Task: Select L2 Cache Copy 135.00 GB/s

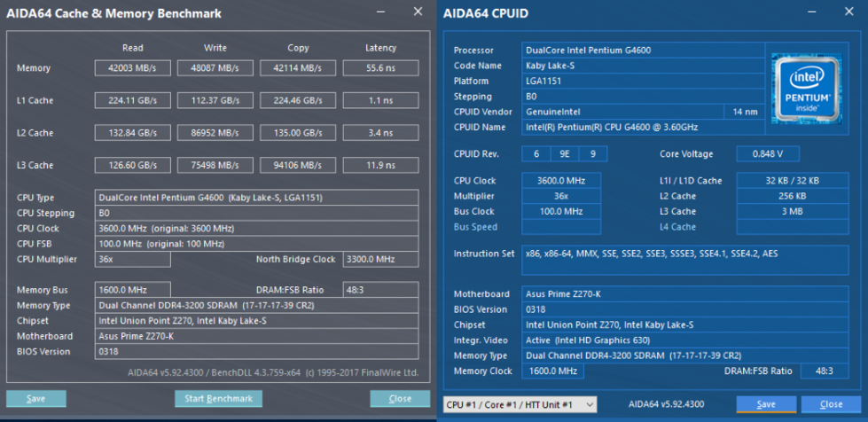Action: 298,133
